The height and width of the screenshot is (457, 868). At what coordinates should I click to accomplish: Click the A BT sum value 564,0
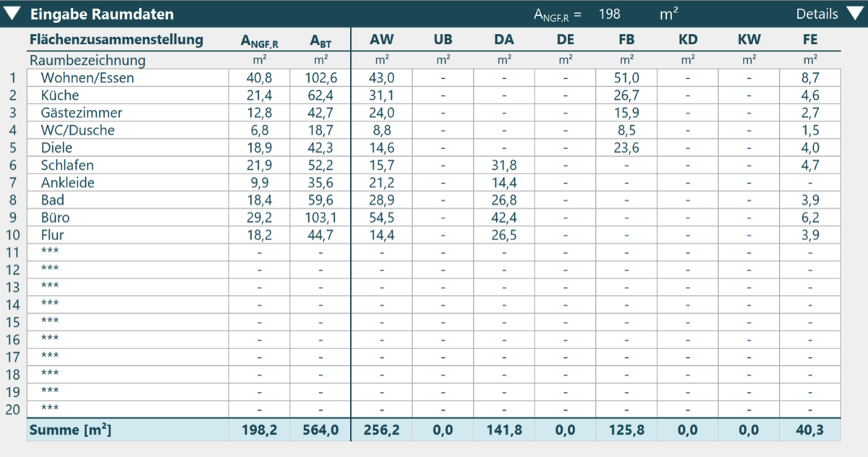(320, 430)
